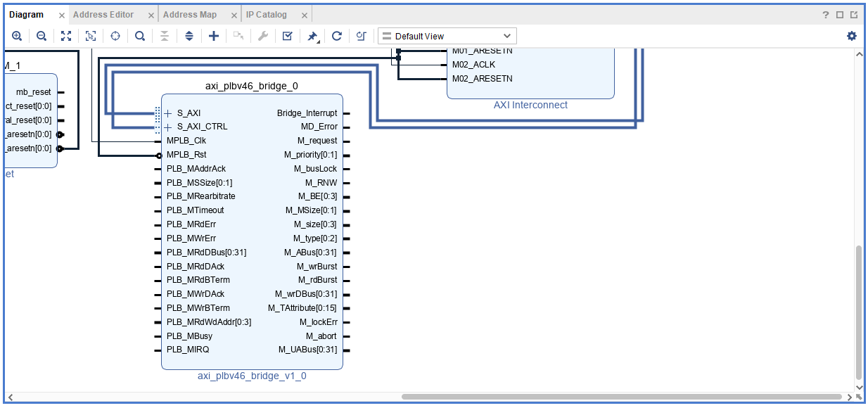Image resolution: width=868 pixels, height=408 pixels.
Task: Click the Expand All icon
Action: [189, 36]
